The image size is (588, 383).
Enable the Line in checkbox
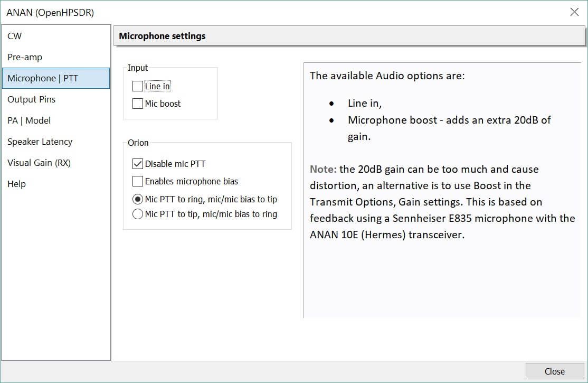[137, 86]
